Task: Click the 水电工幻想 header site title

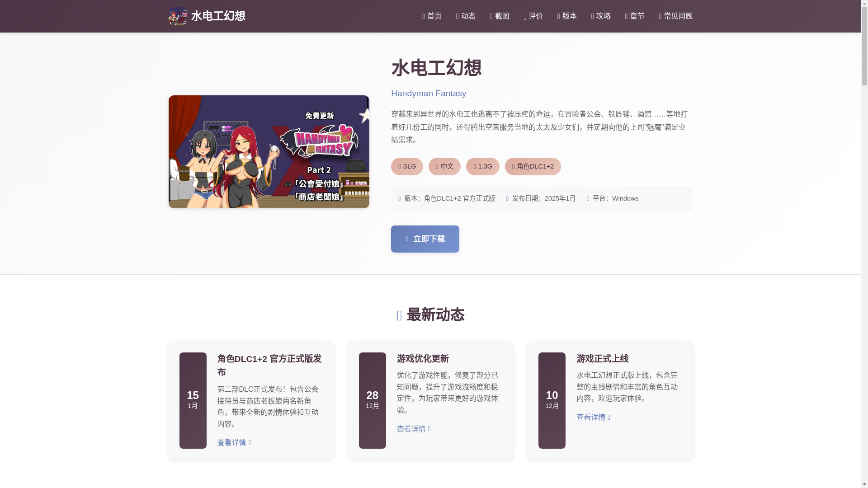Action: click(x=218, y=16)
